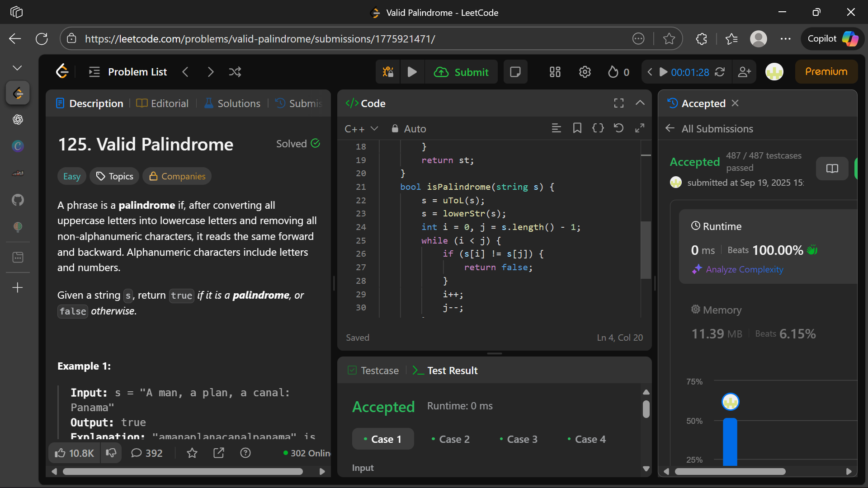868x488 pixels.
Task: Reset the timer with refresh icon
Action: point(720,72)
